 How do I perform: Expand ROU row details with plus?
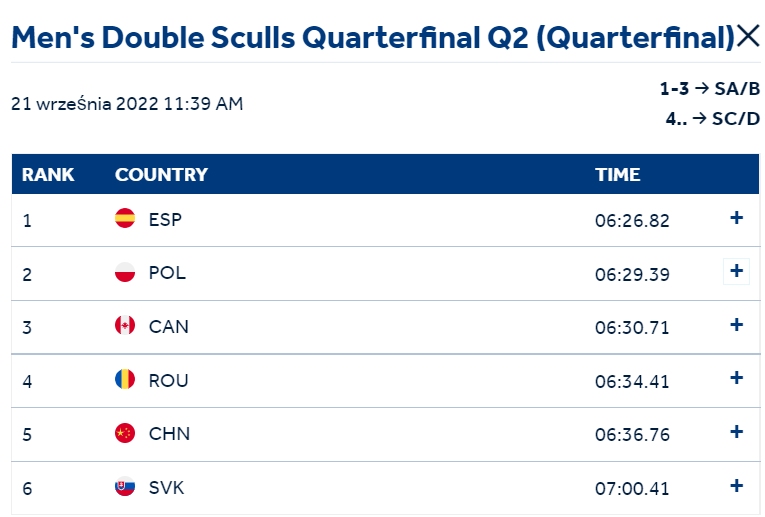pyautogui.click(x=736, y=378)
